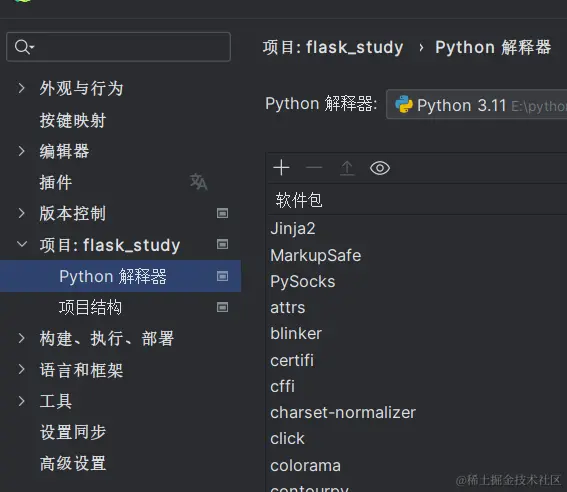Viewport: 567px width, 492px height.
Task: Click the translate icon next to 插件
Action: coord(199,181)
